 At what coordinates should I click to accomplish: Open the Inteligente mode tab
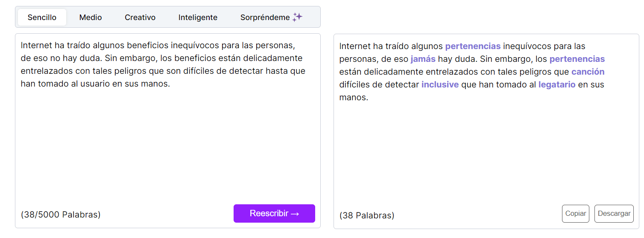(198, 17)
